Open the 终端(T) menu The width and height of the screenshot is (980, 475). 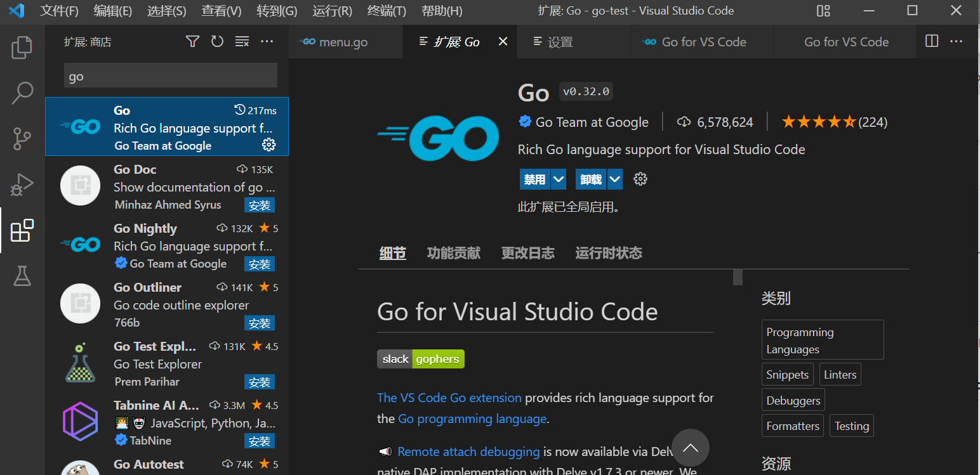[387, 11]
